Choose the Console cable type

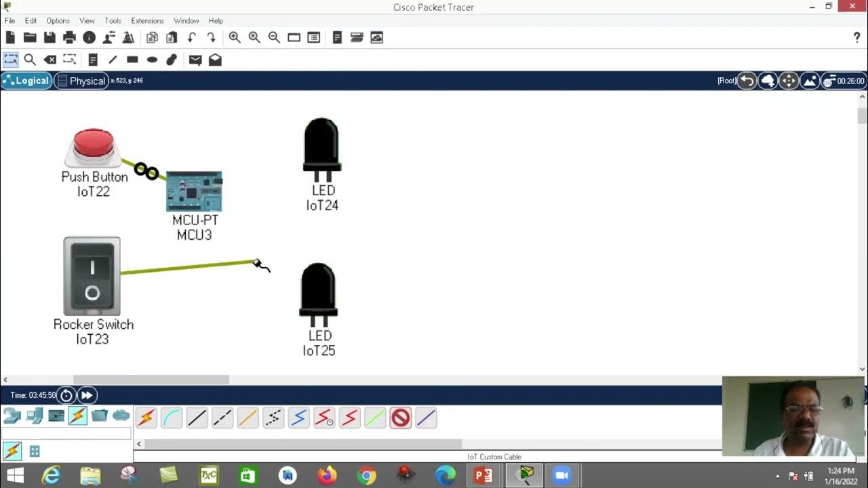[172, 418]
